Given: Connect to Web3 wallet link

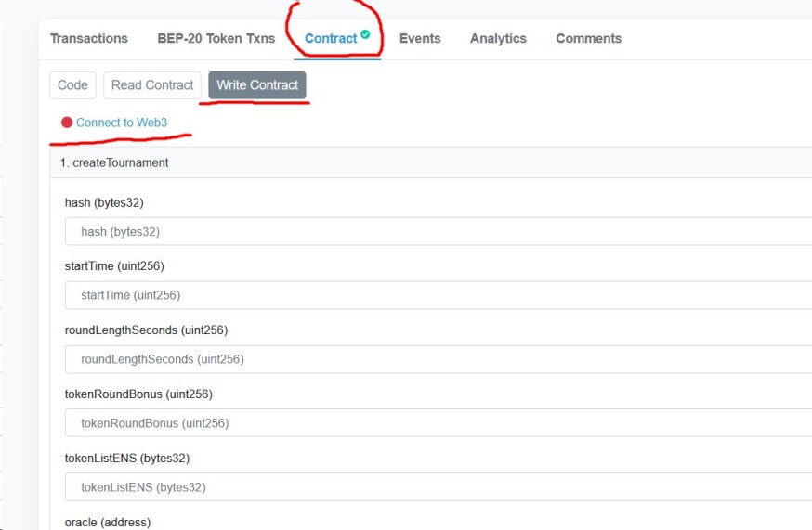Looking at the screenshot, I should 122,123.
